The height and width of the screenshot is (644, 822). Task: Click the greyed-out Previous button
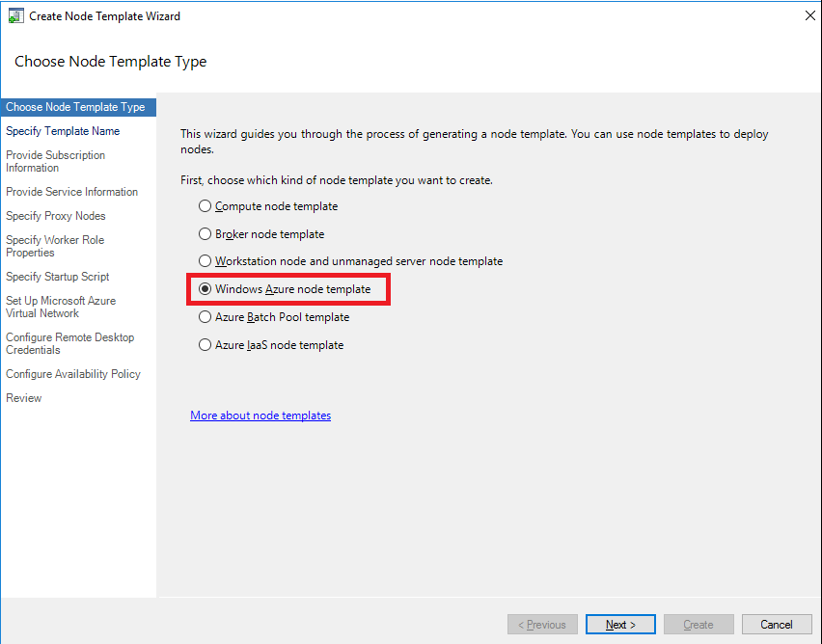pyautogui.click(x=542, y=624)
